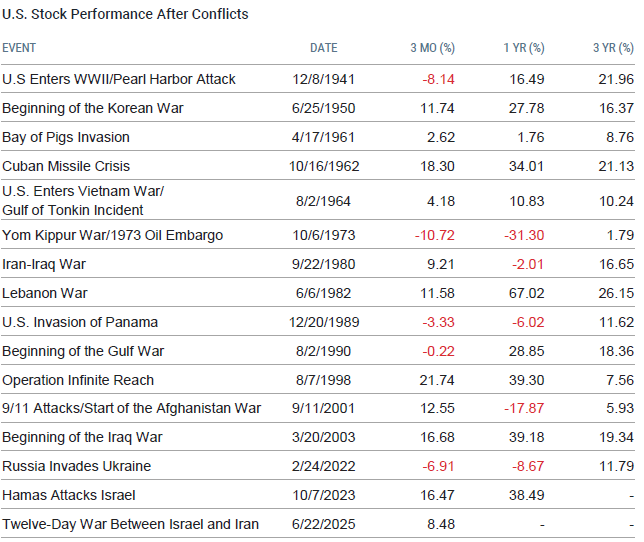This screenshot has width=644, height=542.
Task: Click the DATE column header
Action: (323, 48)
